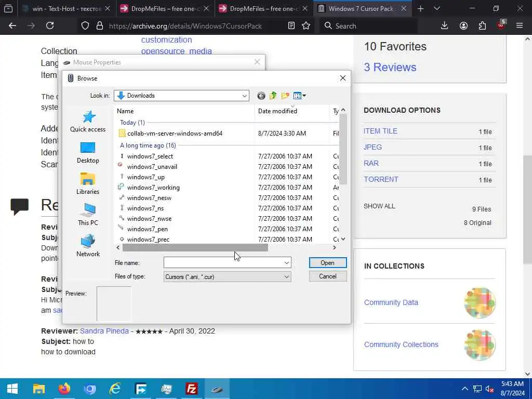Select This PC in places bar
532x399 pixels.
pyautogui.click(x=88, y=215)
